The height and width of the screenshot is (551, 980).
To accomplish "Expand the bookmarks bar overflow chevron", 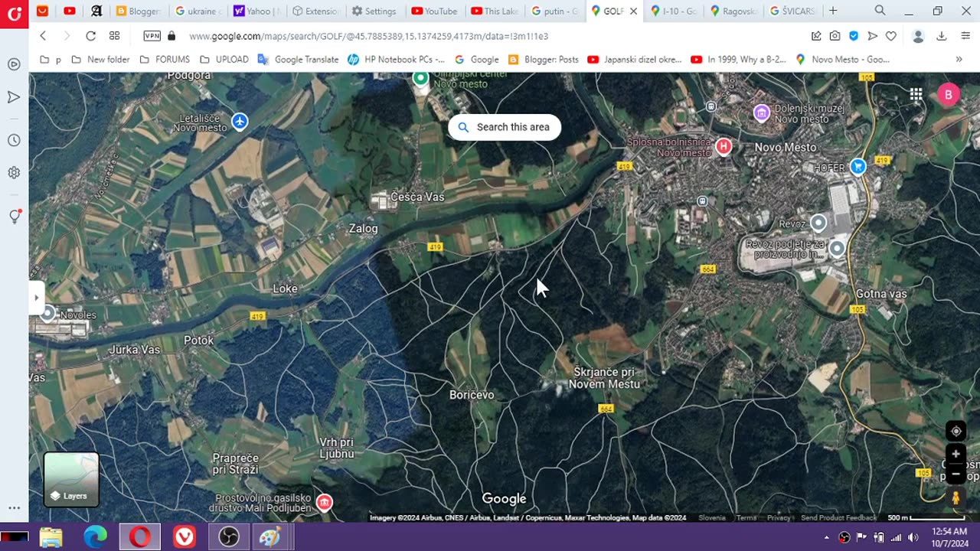I will [x=959, y=59].
